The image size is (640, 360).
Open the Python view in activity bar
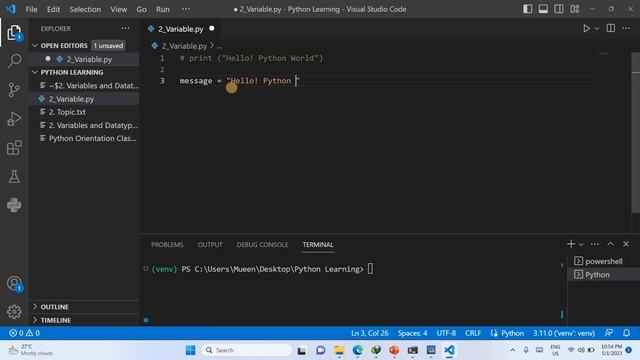point(14,205)
